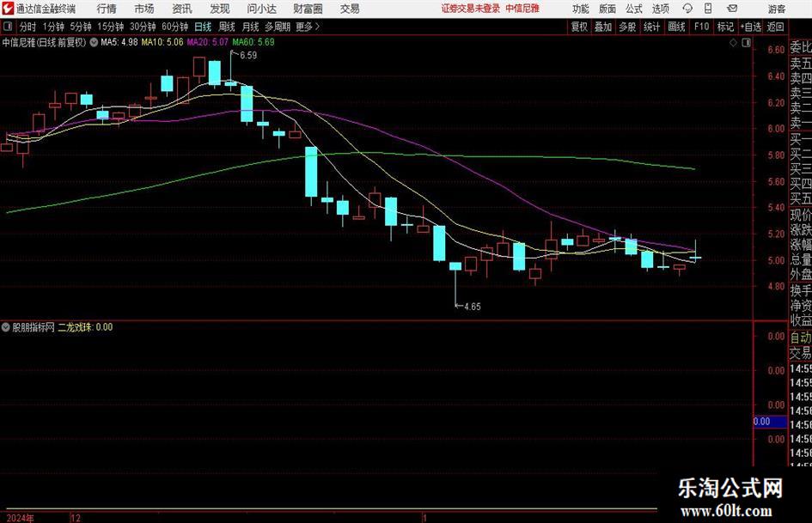
Task: Click the 二龙戏珠: 0.00 indicator label
Action: (85, 326)
